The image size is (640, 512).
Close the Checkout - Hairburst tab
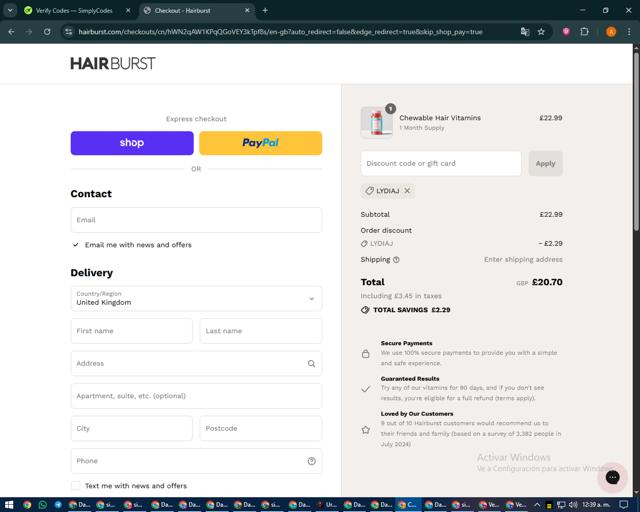point(247,11)
